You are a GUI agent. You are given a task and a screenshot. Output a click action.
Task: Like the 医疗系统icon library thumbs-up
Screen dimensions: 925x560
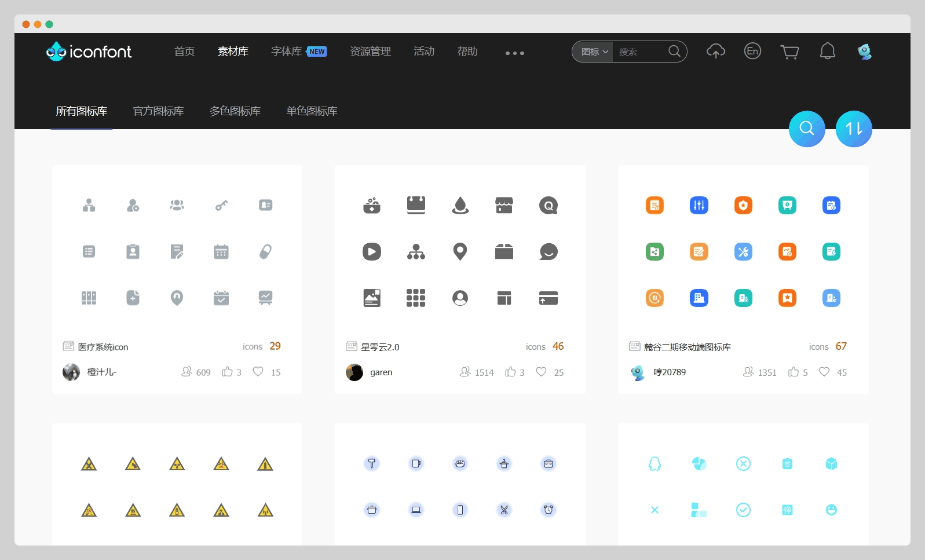(227, 372)
